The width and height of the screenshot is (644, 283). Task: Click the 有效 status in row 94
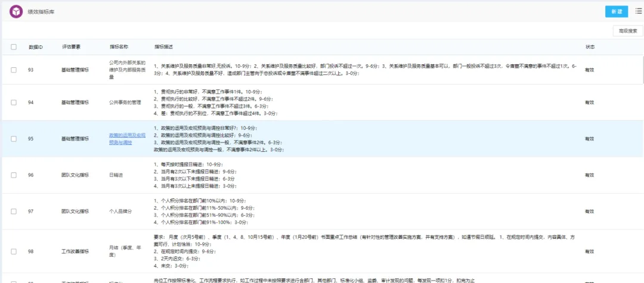pyautogui.click(x=589, y=102)
